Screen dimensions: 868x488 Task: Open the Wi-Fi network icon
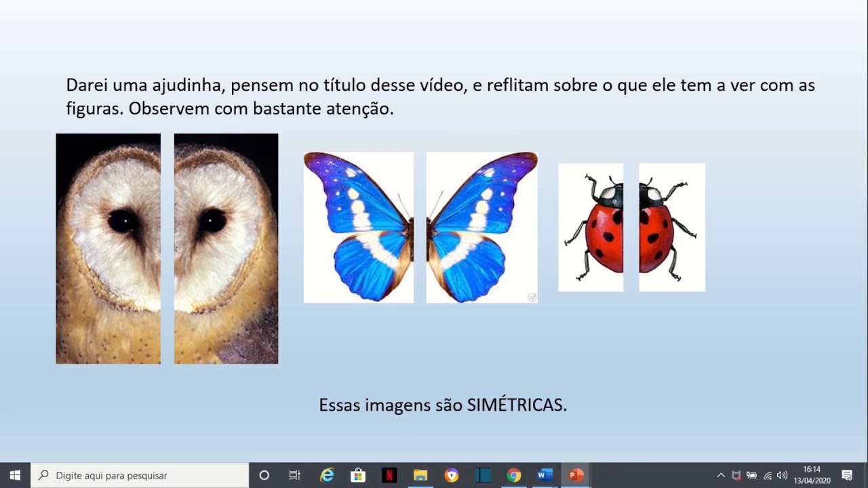click(x=767, y=475)
